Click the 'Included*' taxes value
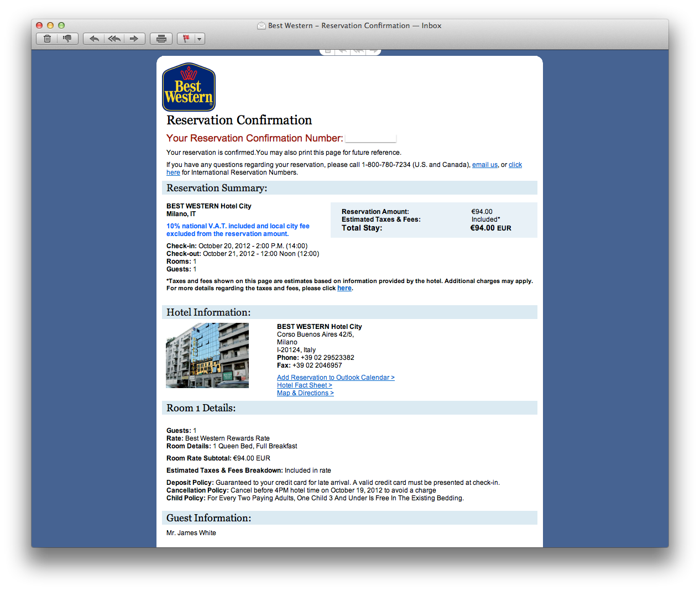This screenshot has width=700, height=591. tap(486, 219)
